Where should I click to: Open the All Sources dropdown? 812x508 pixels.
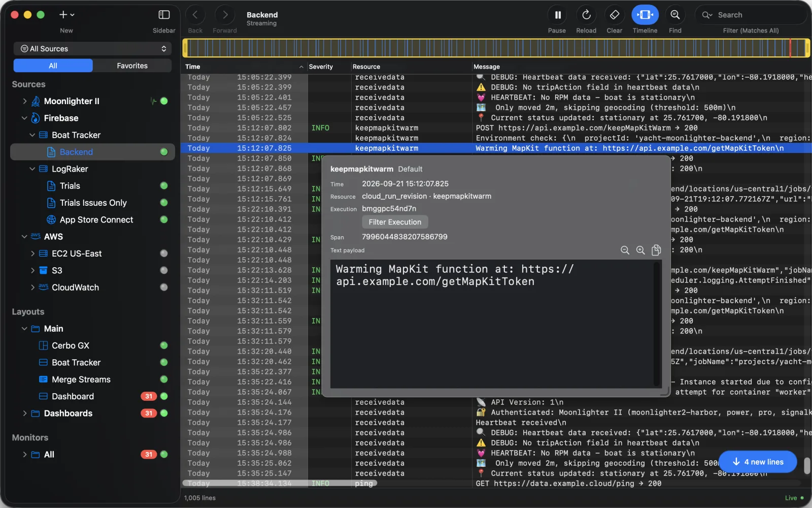93,49
